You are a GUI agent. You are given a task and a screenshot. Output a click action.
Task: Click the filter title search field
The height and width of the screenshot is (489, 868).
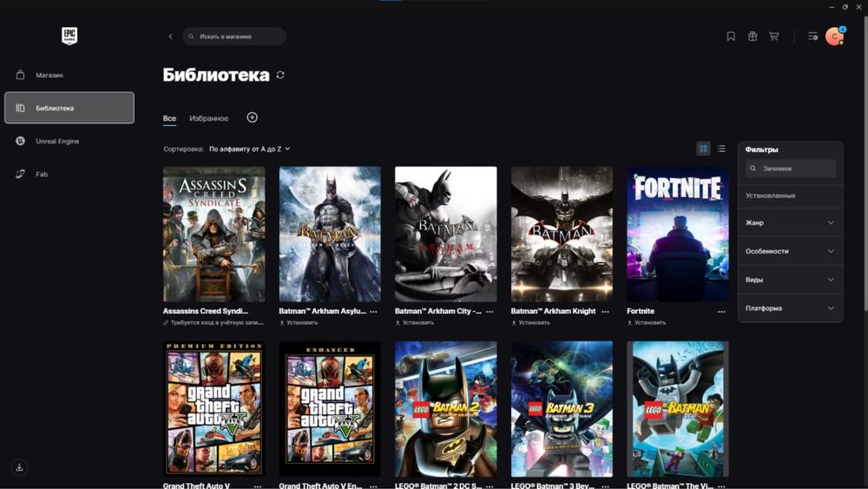click(791, 169)
